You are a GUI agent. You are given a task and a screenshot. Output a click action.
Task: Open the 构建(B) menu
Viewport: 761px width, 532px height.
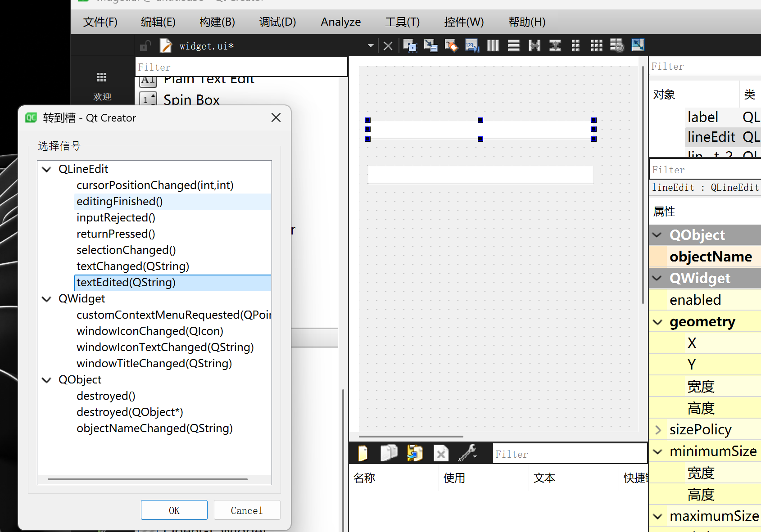click(x=217, y=22)
